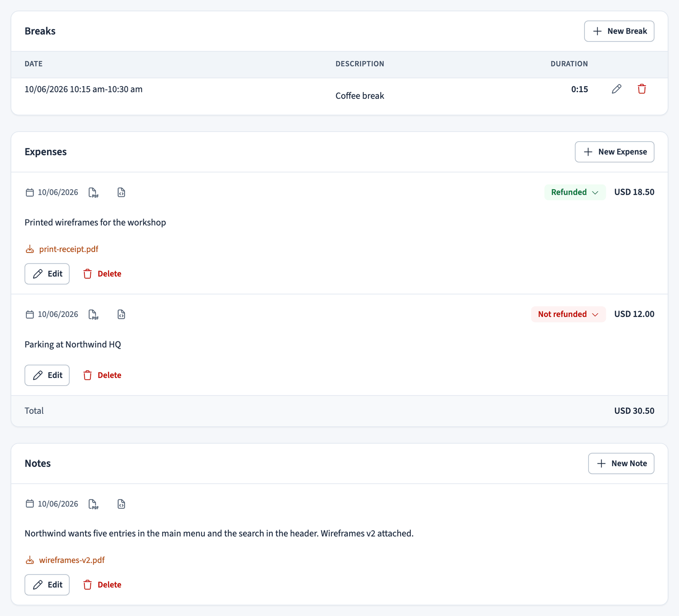The width and height of the screenshot is (679, 616).
Task: Delete the Parking at Northwind HQ expense
Action: [102, 375]
